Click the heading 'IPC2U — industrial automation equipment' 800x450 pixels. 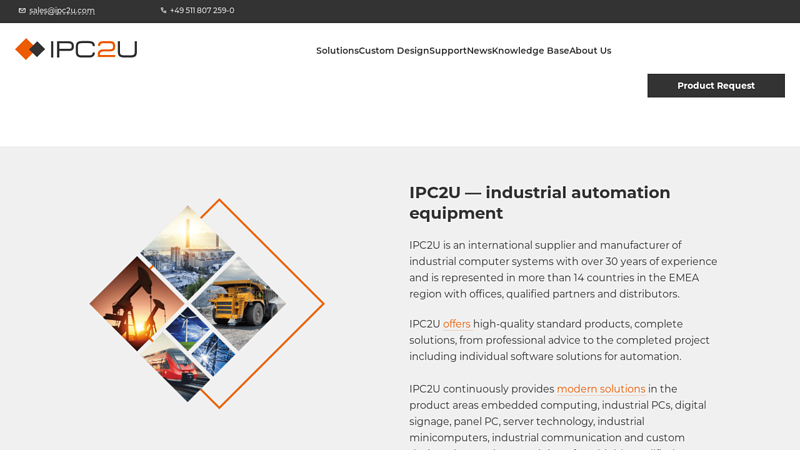539,203
